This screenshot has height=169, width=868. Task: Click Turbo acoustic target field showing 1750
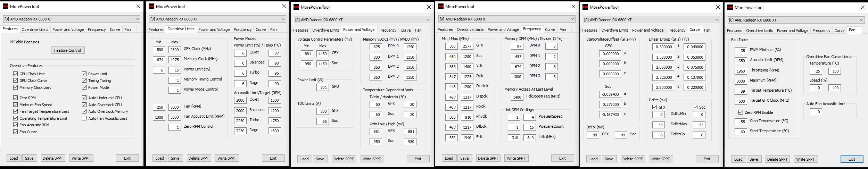point(275,121)
